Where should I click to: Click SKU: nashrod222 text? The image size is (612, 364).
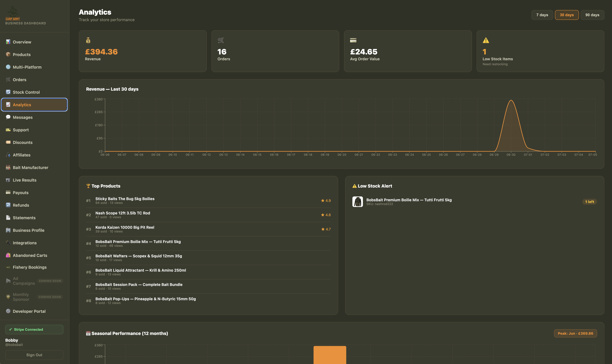[x=380, y=204]
